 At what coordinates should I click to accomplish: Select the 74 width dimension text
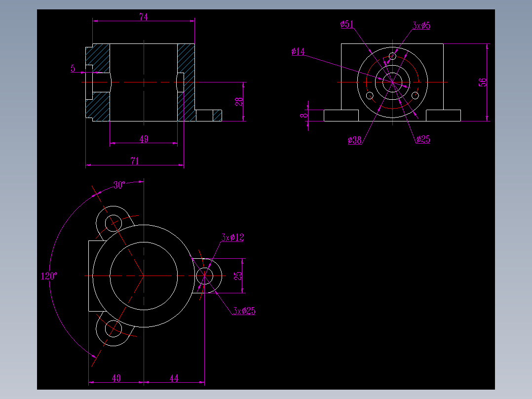tap(144, 17)
